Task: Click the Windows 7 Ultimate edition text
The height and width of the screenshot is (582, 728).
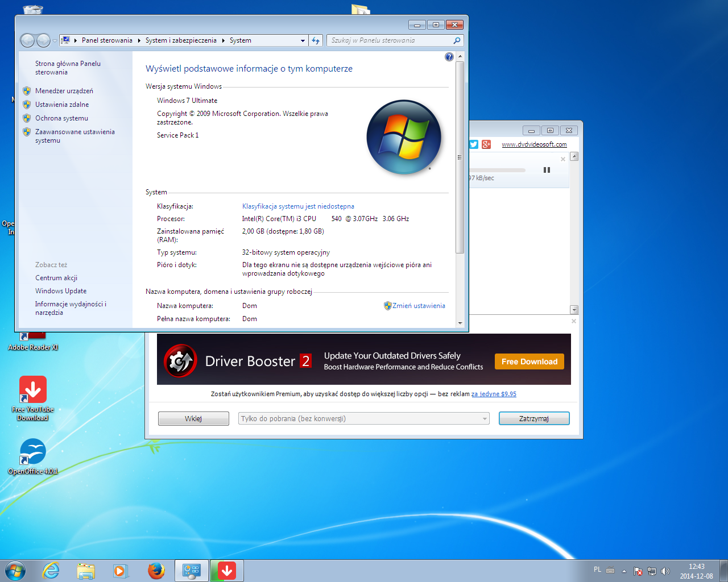Action: pos(187,101)
